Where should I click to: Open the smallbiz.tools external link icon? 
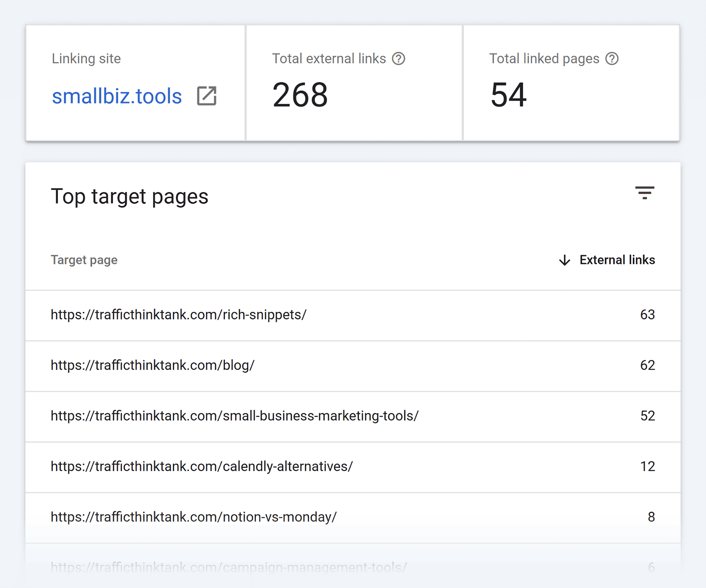tap(206, 96)
